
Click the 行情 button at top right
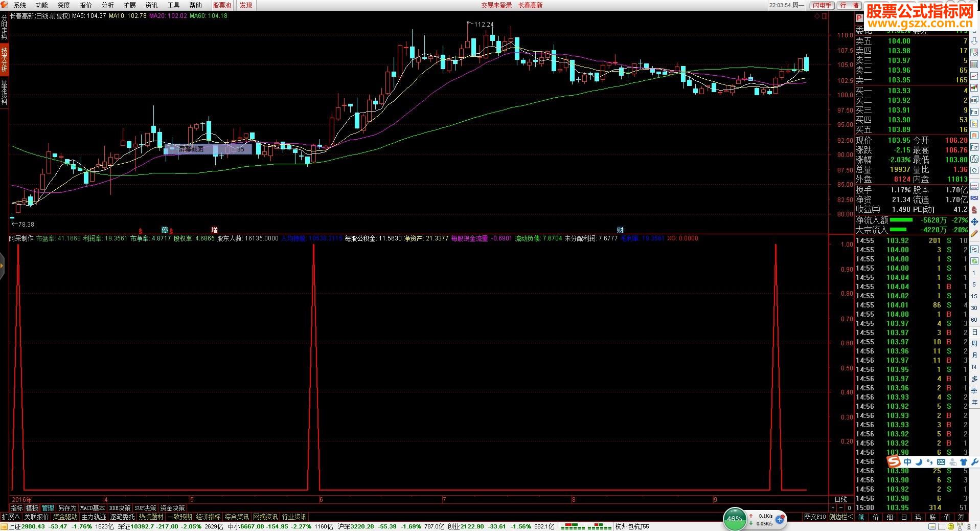(x=849, y=5)
